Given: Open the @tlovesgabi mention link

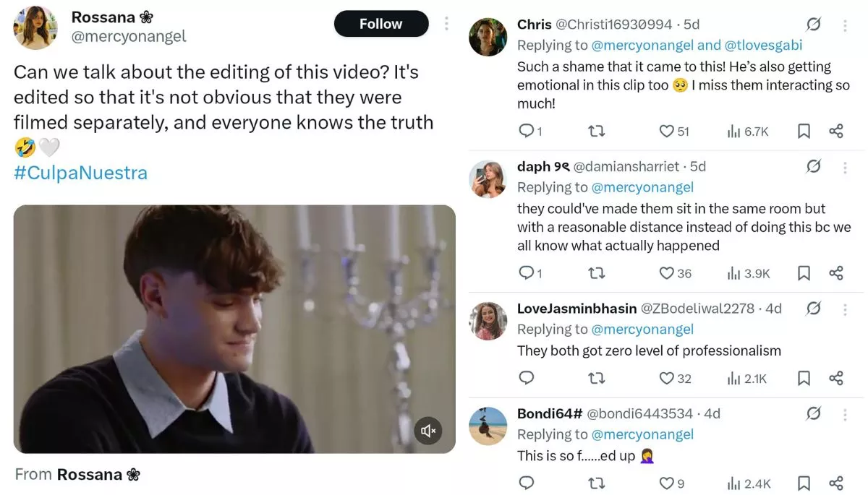Looking at the screenshot, I should click(x=763, y=45).
